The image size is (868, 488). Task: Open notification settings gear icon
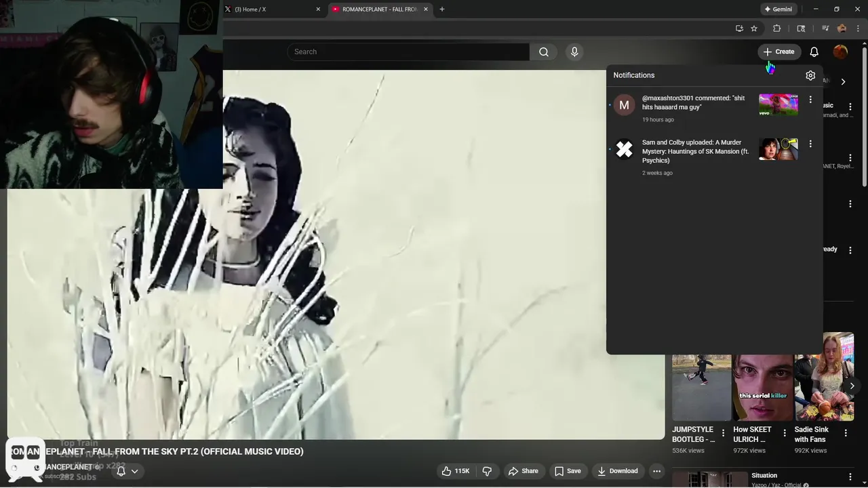(810, 75)
